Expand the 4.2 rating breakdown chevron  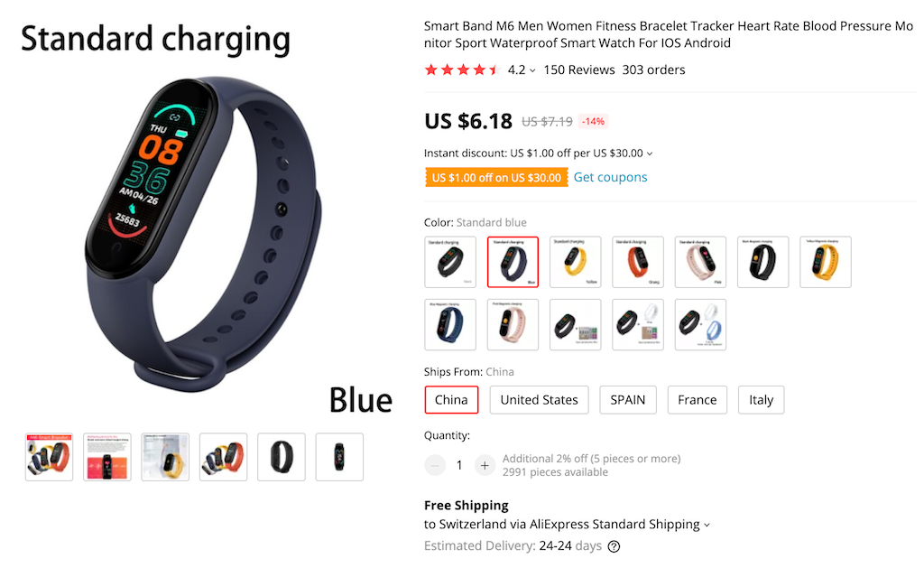532,70
